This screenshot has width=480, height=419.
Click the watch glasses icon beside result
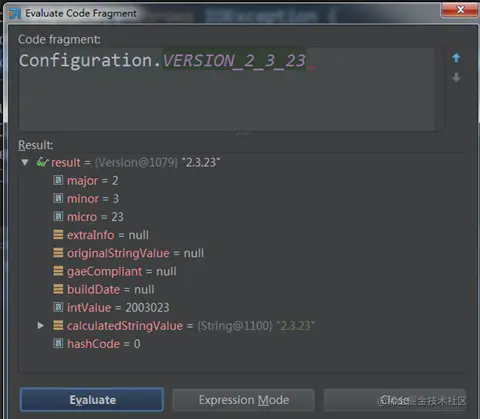(42, 162)
